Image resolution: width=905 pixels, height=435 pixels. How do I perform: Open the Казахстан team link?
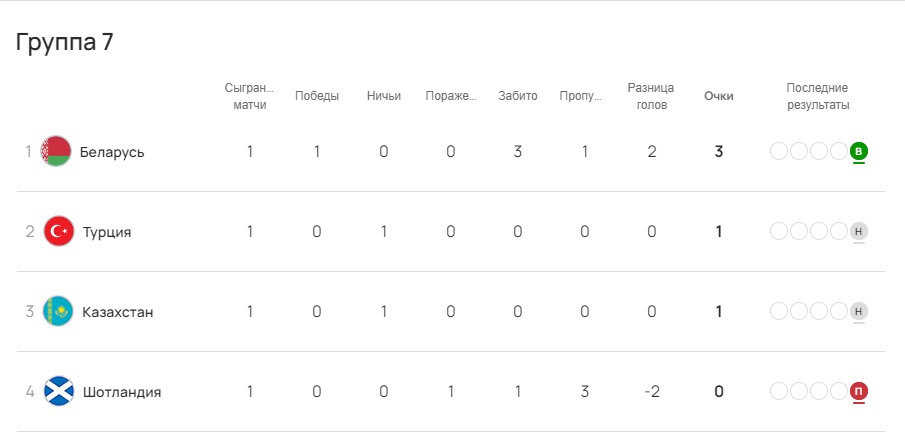click(x=118, y=312)
